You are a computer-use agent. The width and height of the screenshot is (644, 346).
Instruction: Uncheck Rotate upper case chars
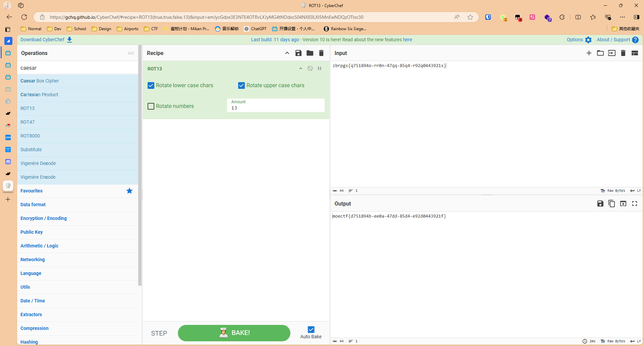[x=241, y=85]
